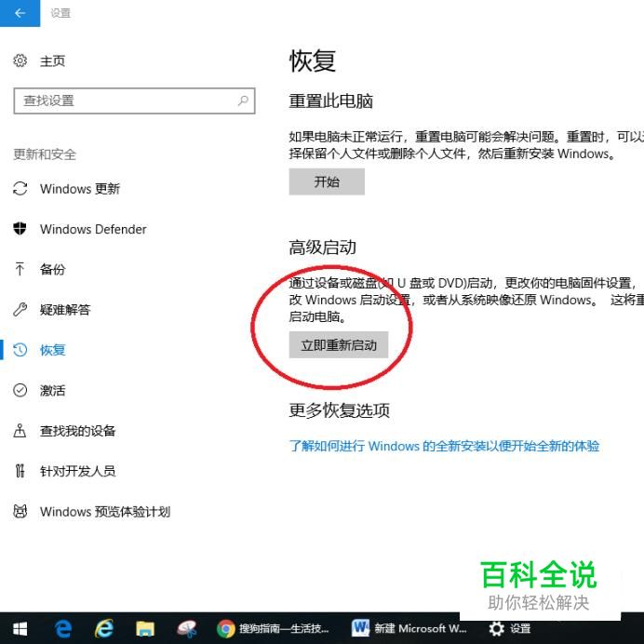This screenshot has width=644, height=644.
Task: Launch Internet Explorer from taskbar
Action: pyautogui.click(x=104, y=628)
